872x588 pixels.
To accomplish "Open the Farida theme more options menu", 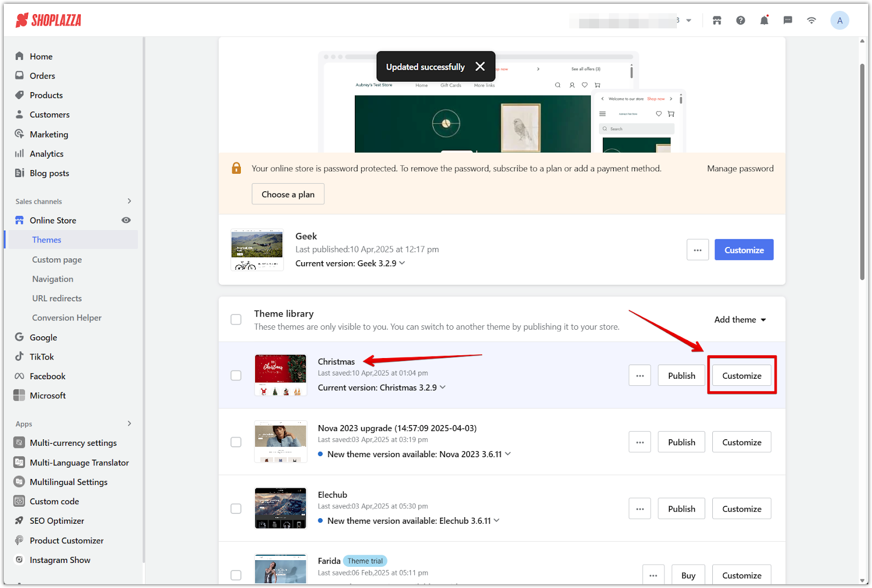I will coord(653,575).
